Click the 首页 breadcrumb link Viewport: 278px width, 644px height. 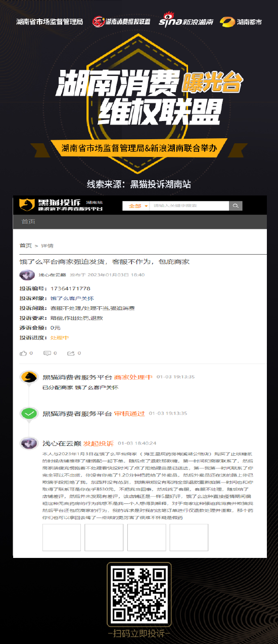25,246
